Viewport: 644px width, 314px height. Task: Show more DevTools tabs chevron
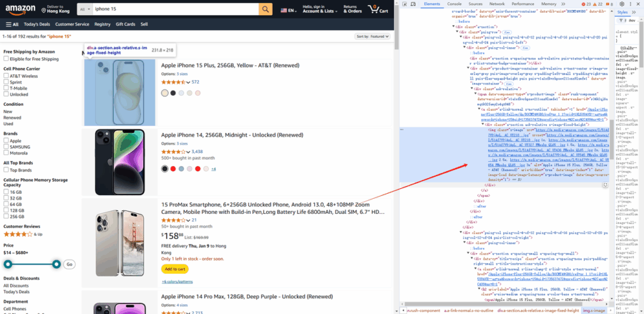point(563,4)
